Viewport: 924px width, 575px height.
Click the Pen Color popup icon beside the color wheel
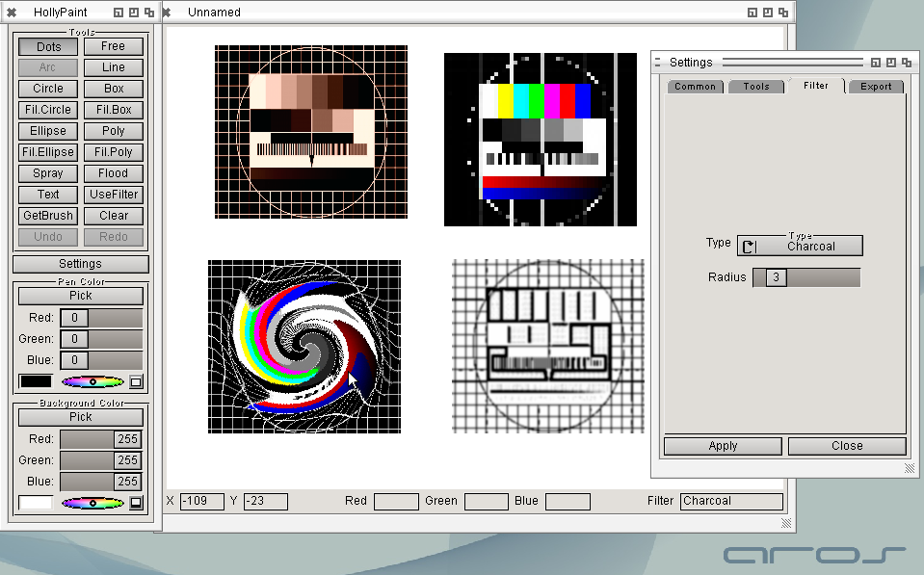click(x=136, y=381)
